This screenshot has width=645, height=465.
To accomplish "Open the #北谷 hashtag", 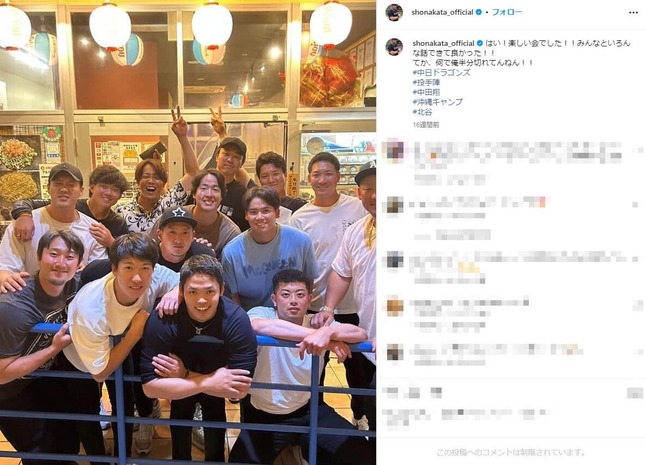I will [422, 112].
